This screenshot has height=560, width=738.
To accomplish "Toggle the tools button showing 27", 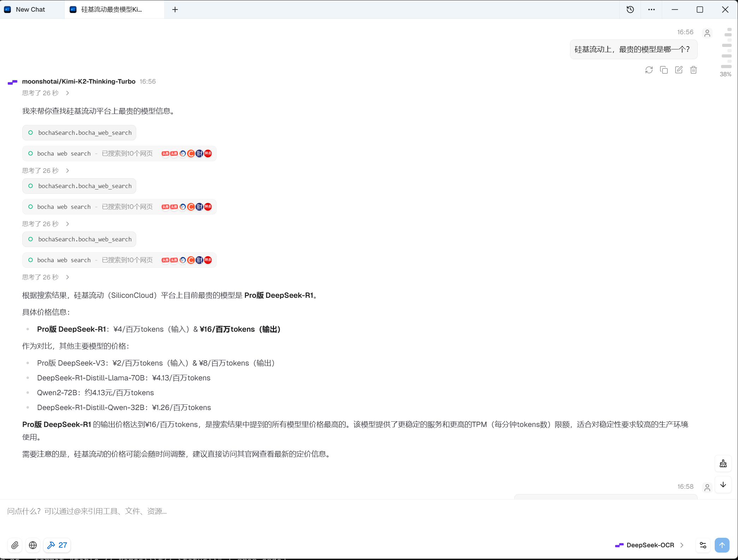I will tap(57, 545).
